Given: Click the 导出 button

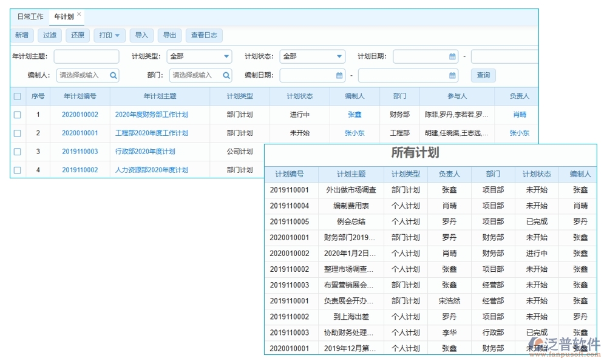Looking at the screenshot, I should (x=169, y=35).
